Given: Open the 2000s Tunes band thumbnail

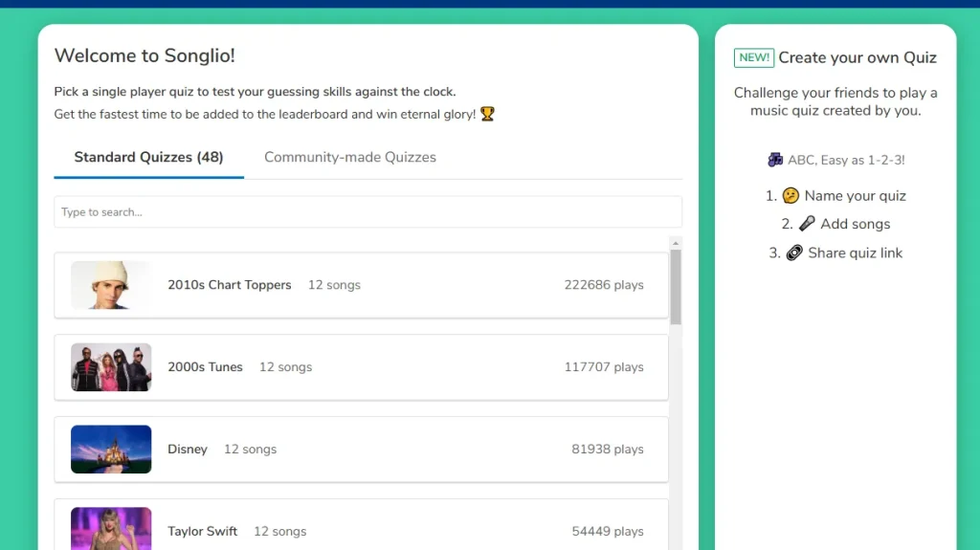Looking at the screenshot, I should [111, 367].
